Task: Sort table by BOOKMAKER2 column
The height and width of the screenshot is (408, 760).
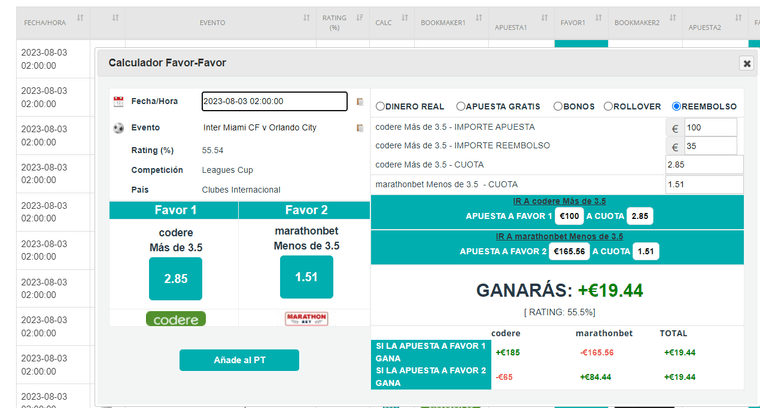Action: [x=673, y=18]
